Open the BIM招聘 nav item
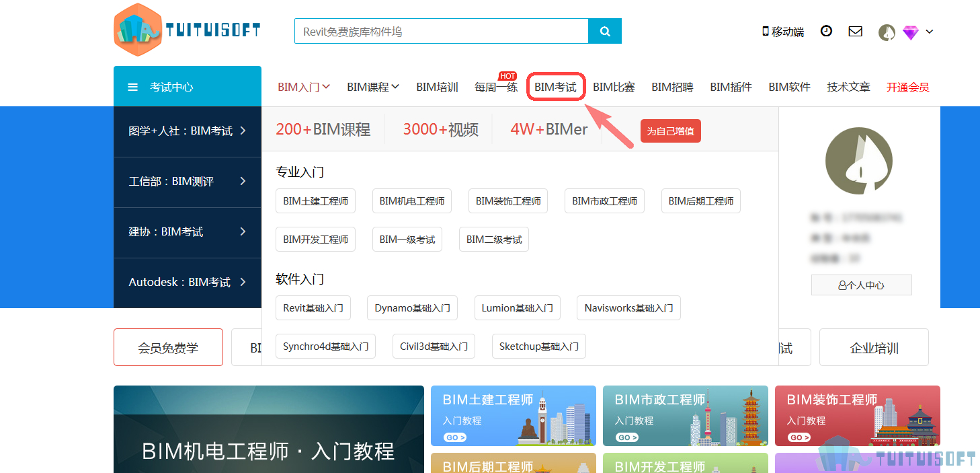980x473 pixels. [672, 87]
